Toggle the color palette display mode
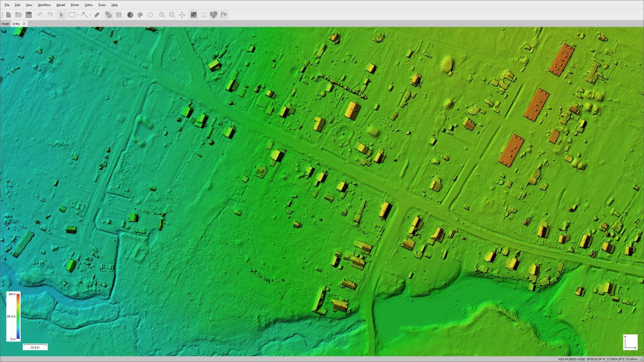Image resolution: width=644 pixels, height=362 pixels. (140, 15)
